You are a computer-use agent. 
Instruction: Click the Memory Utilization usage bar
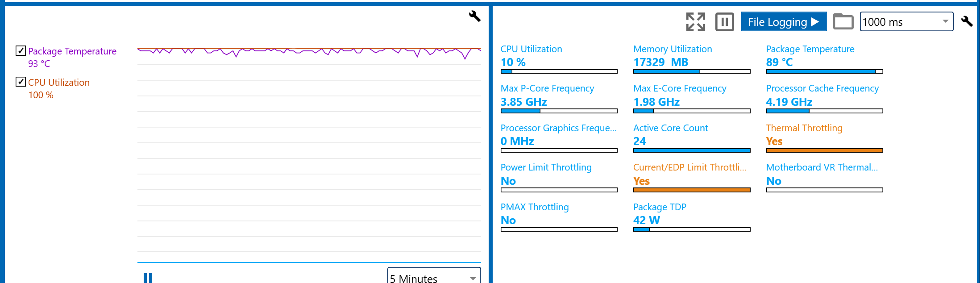691,71
